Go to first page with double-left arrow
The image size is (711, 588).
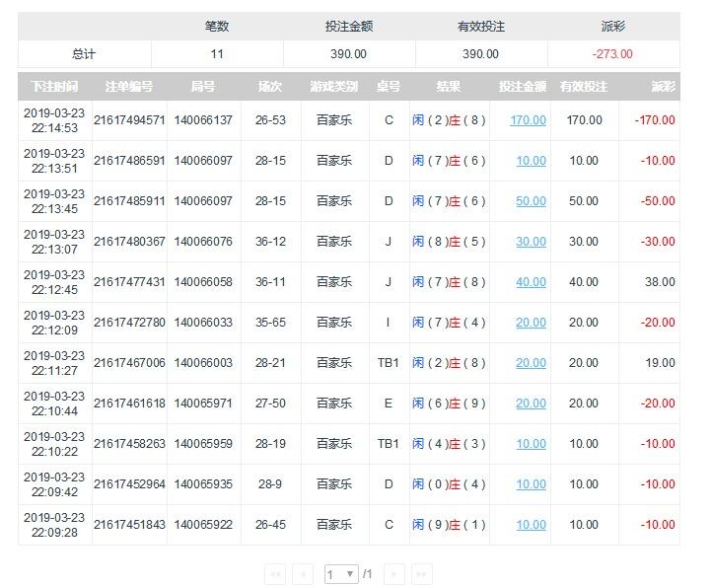coord(275,574)
